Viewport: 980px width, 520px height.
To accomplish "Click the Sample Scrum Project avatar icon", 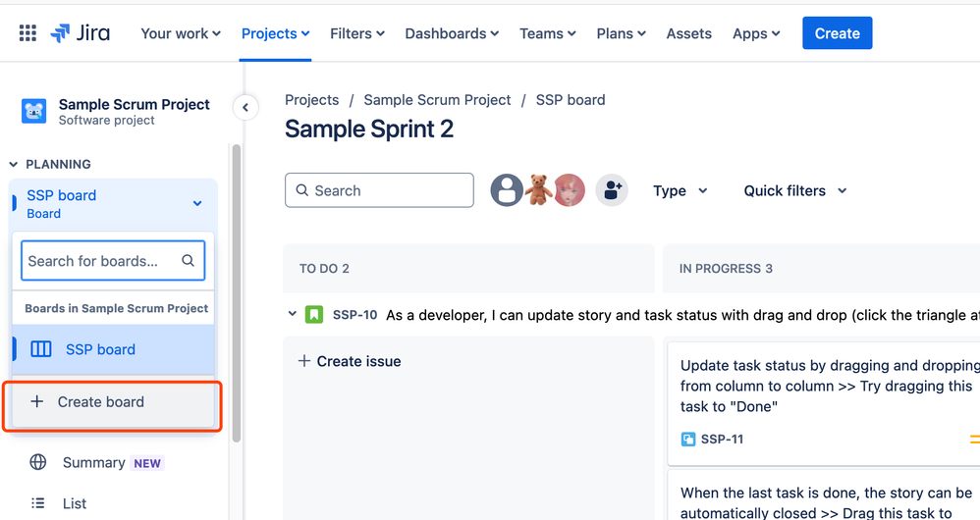I will [34, 111].
